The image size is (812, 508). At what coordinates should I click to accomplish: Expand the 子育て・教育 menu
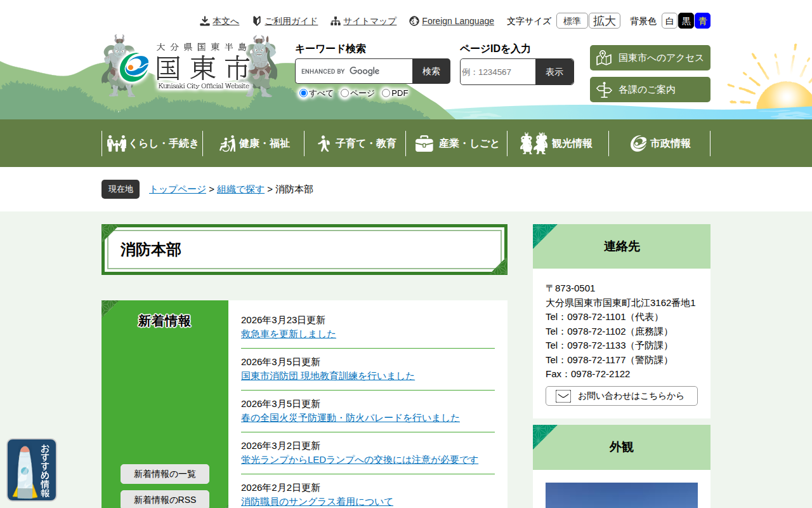point(355,144)
